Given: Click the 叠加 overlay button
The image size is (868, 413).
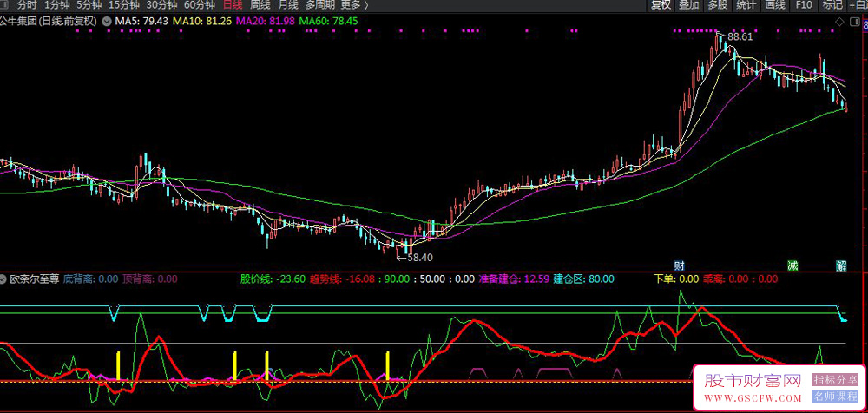Looking at the screenshot, I should (689, 5).
